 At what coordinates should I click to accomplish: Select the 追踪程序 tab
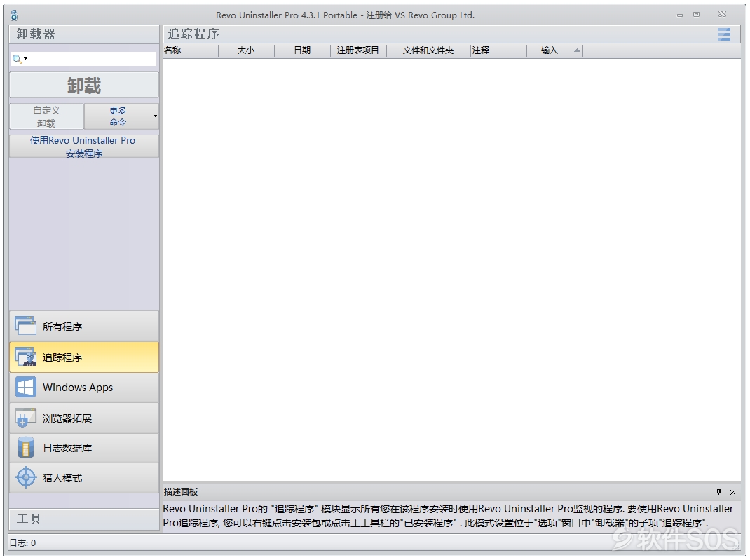pos(84,357)
